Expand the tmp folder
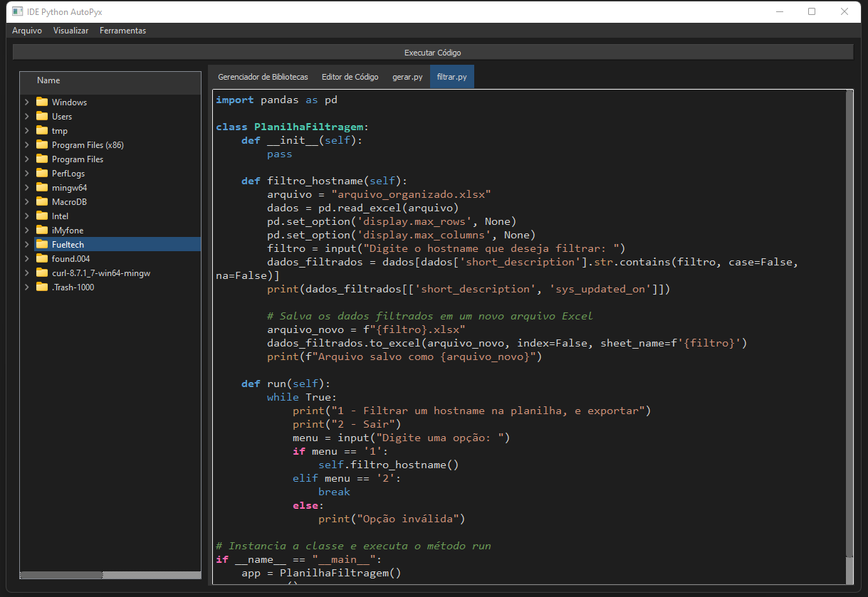The width and height of the screenshot is (868, 597). click(x=27, y=130)
